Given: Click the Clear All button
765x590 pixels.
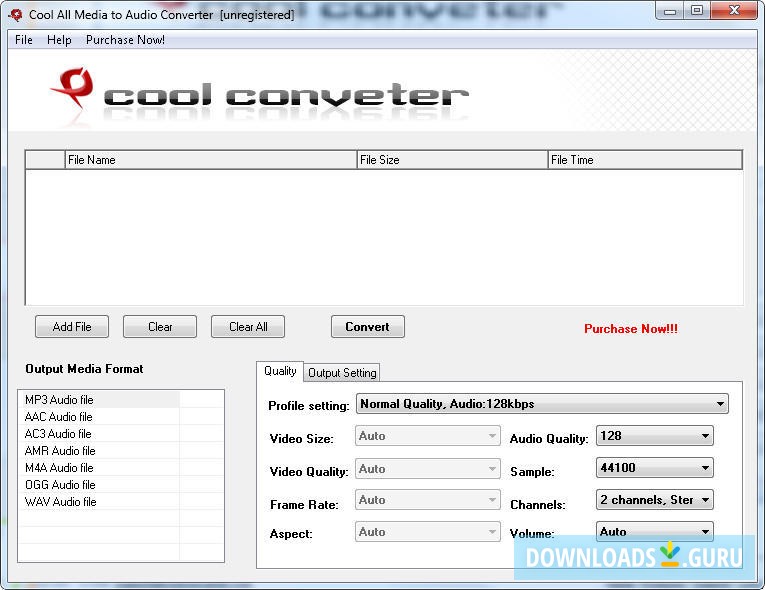Looking at the screenshot, I should [248, 326].
